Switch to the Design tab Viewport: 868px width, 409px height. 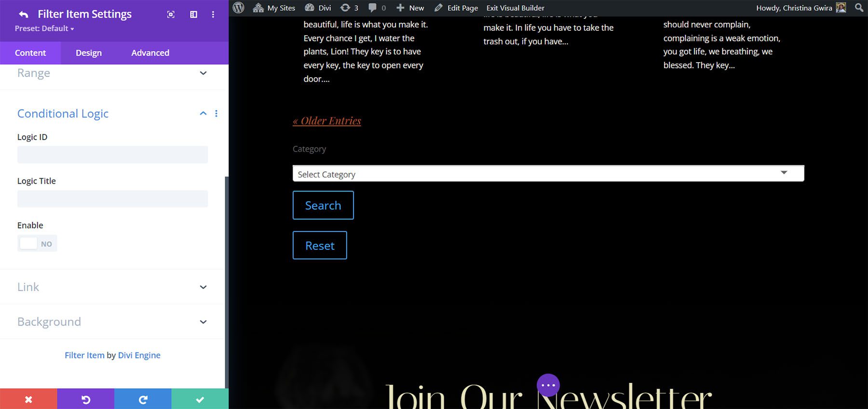pos(89,53)
